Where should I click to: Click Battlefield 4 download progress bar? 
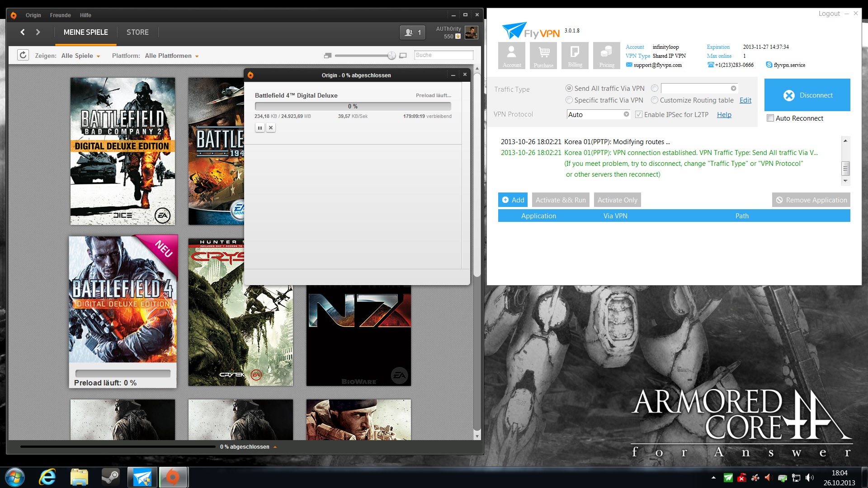coord(353,106)
